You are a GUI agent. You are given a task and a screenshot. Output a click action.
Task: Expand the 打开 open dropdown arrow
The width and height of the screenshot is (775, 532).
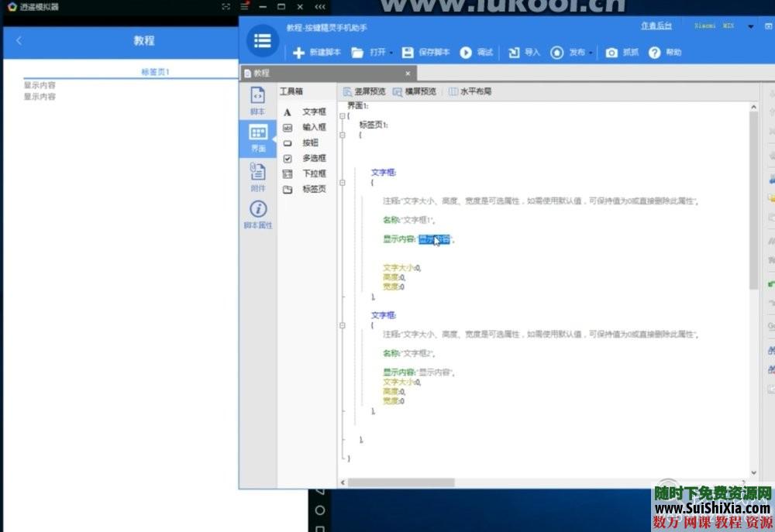click(391, 53)
